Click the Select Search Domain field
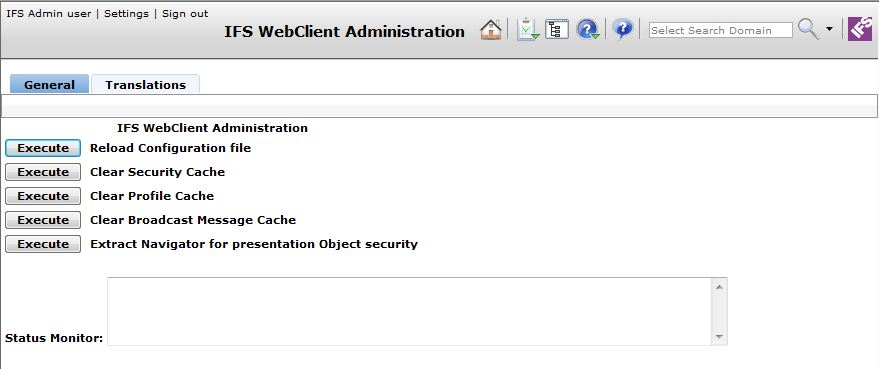 tap(720, 30)
